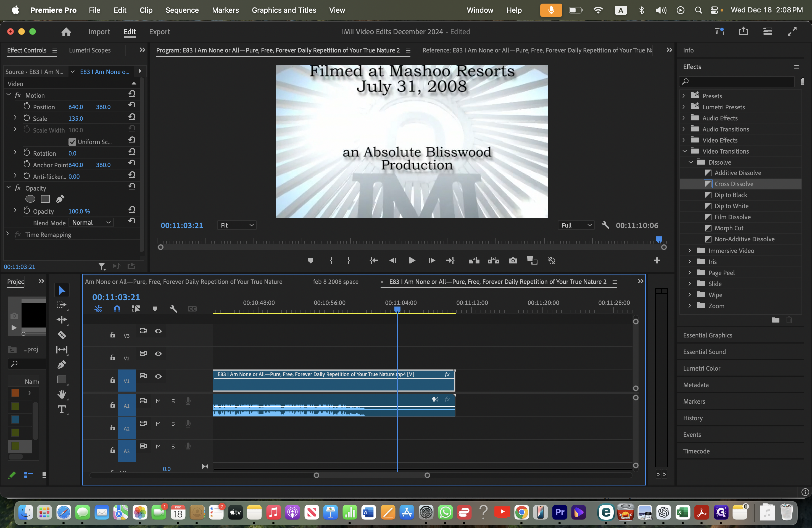Screen dimensions: 812x528
Task: Switch to the Import workspace tab
Action: tap(99, 32)
